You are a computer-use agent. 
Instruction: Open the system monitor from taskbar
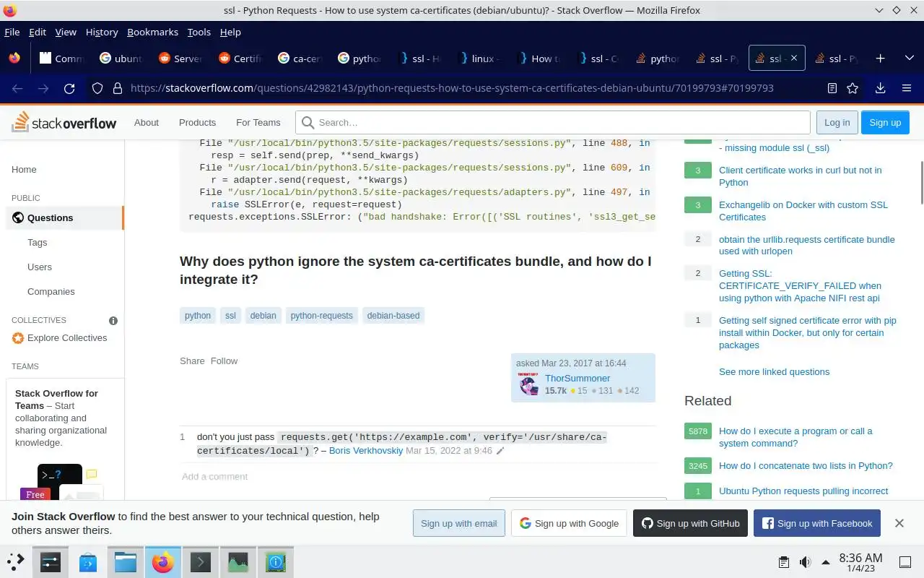(238, 561)
